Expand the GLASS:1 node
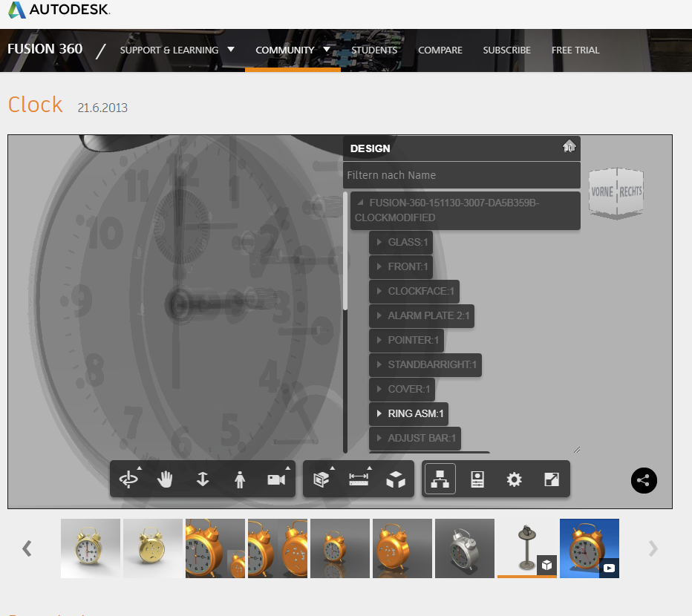 point(379,242)
